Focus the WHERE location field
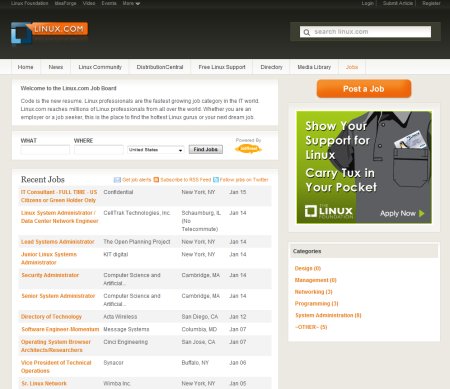 pos(99,150)
